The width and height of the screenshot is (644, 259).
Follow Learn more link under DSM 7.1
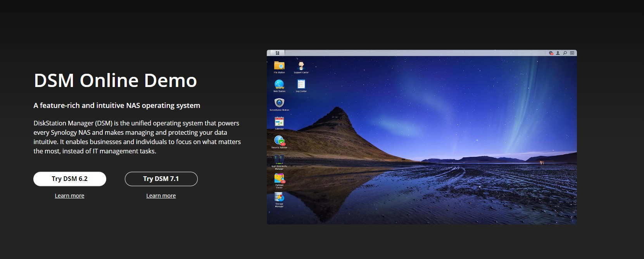161,196
